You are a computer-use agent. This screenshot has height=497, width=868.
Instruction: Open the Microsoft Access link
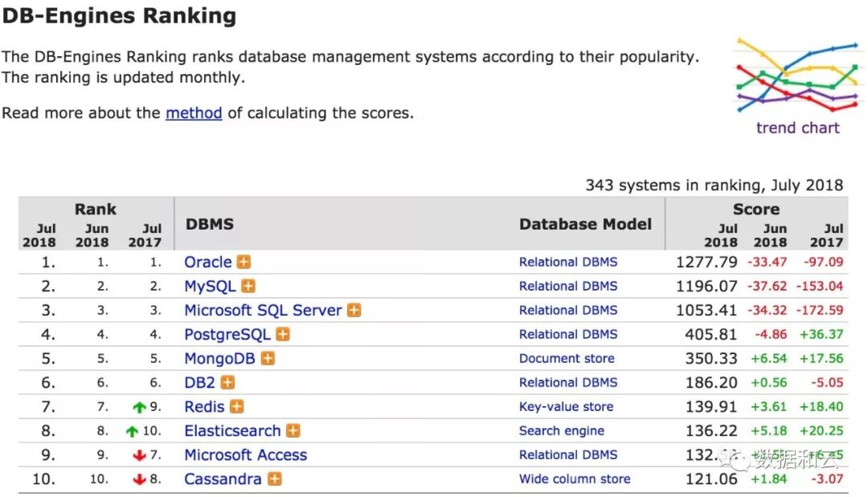246,454
